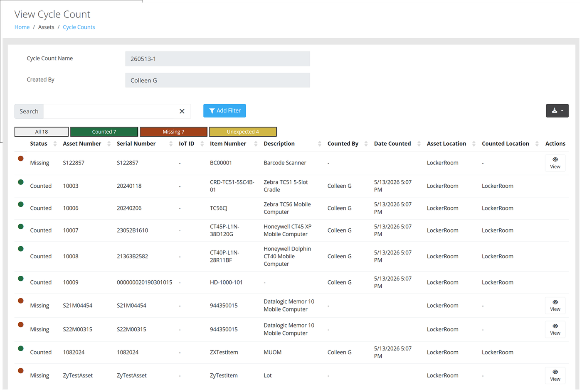Click ZyTestItem item number
Image resolution: width=582 pixels, height=392 pixels.
tap(224, 375)
